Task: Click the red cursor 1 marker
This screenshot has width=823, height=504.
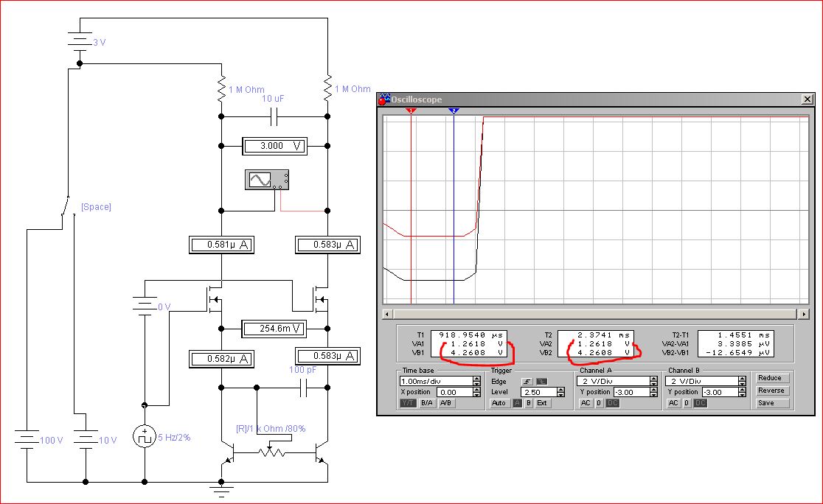Action: click(x=411, y=111)
